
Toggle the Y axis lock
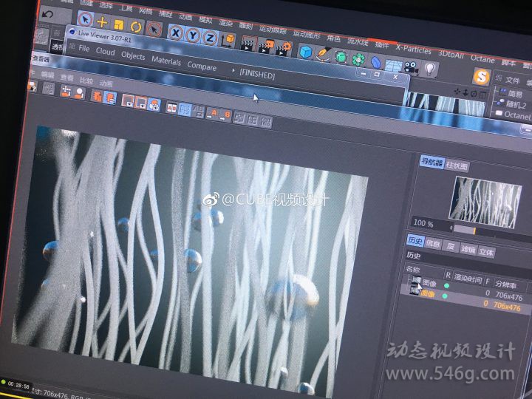click(x=193, y=35)
